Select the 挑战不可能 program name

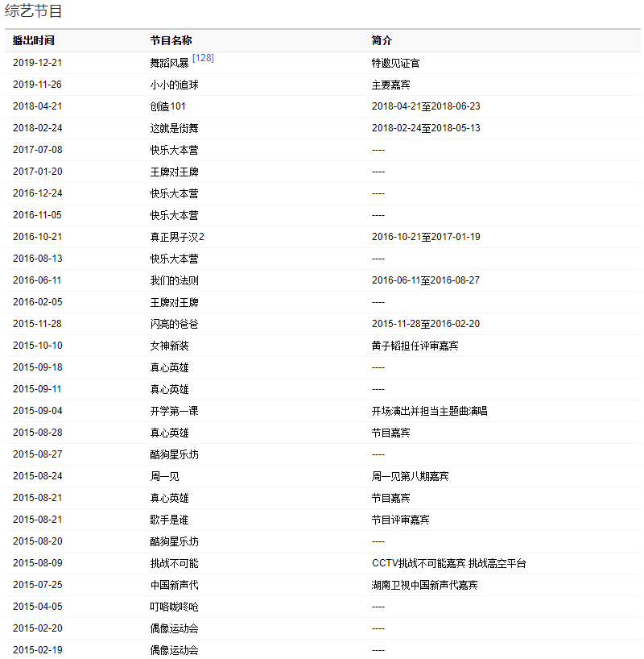tap(174, 563)
